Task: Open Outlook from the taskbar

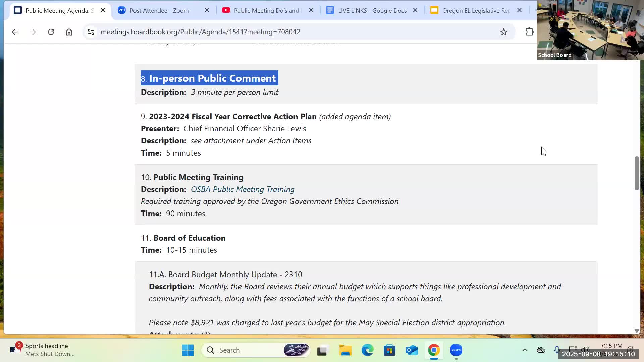Action: pos(412,350)
